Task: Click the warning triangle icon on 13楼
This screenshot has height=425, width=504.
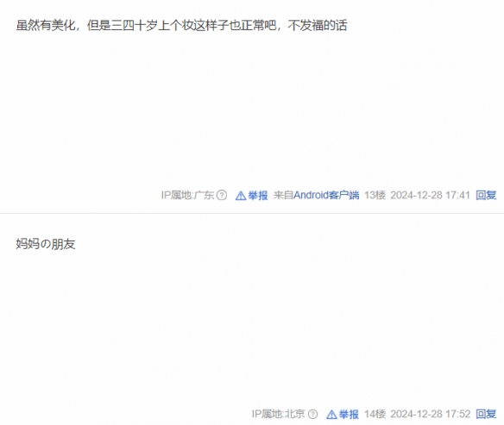Action: click(x=241, y=196)
